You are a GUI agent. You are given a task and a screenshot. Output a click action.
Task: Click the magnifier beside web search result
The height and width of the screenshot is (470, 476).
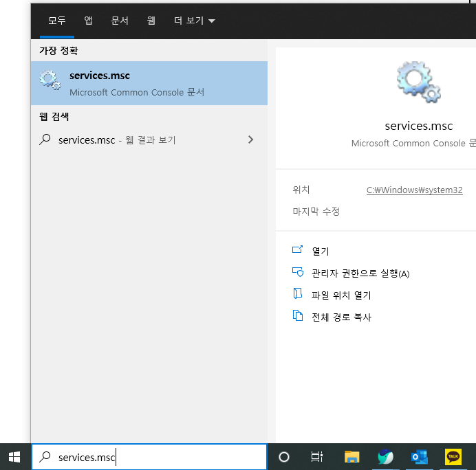(x=45, y=139)
